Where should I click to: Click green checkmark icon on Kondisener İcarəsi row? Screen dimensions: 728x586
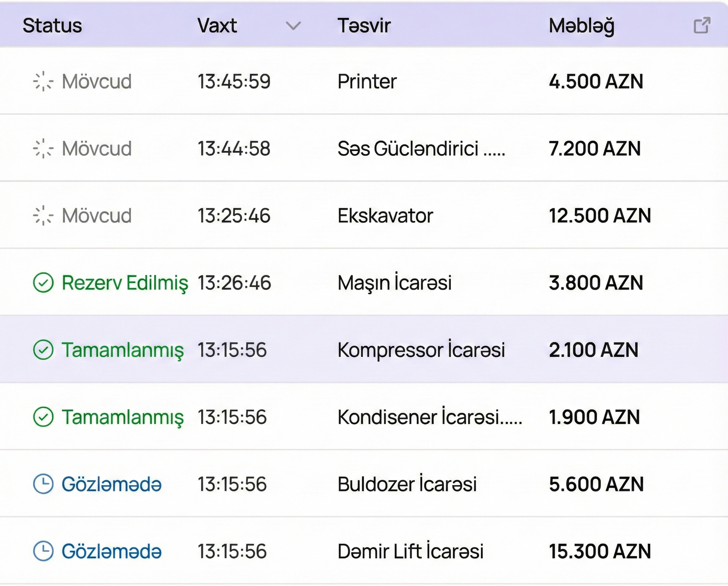tap(43, 417)
